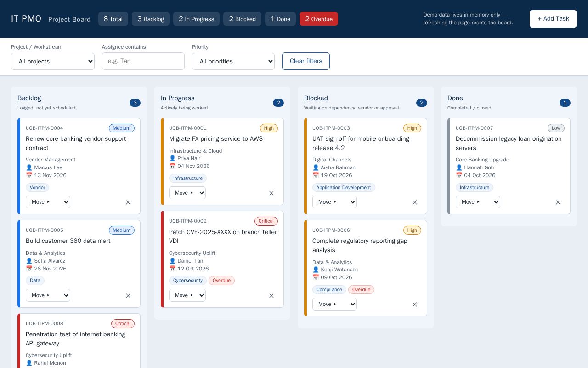The height and width of the screenshot is (368, 588).
Task: Open Move dropdown on UOB-ITPM-0004 card
Action: coord(48,202)
